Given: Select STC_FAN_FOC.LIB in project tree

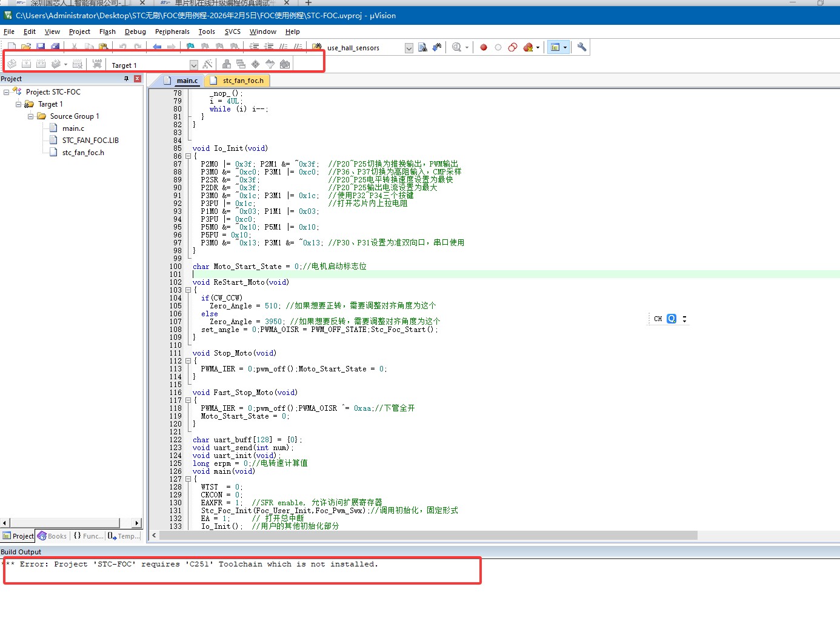Looking at the screenshot, I should click(x=90, y=141).
